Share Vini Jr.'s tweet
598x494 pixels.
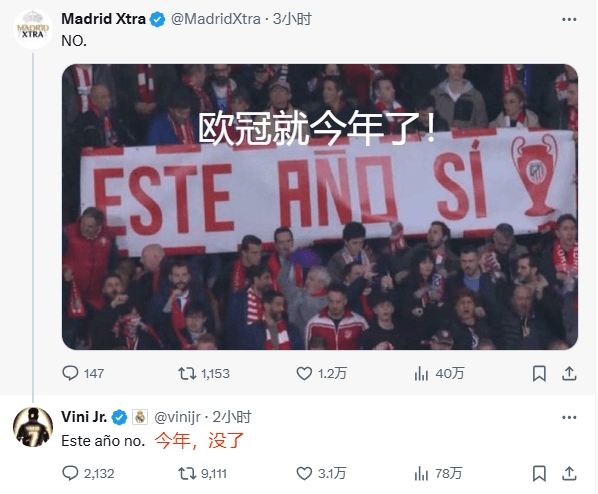point(569,474)
